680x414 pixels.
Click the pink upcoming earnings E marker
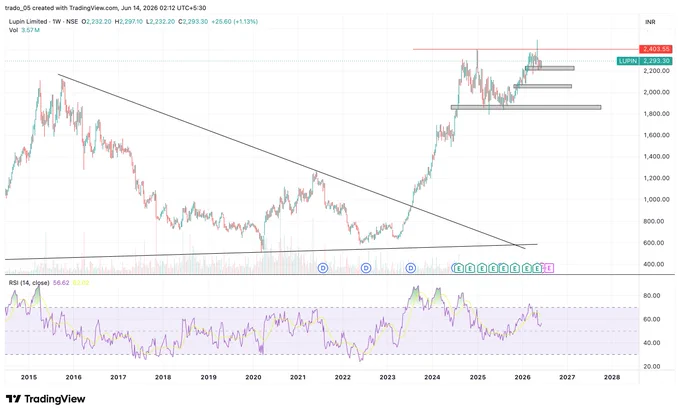point(549,268)
